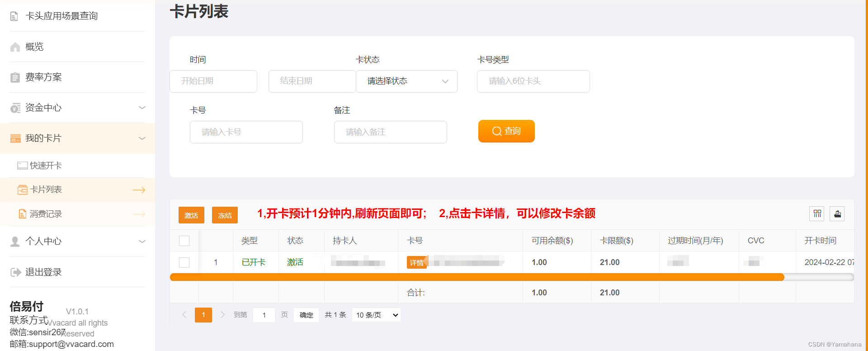Click the arrow icon on 卡片列表 row

click(139, 190)
